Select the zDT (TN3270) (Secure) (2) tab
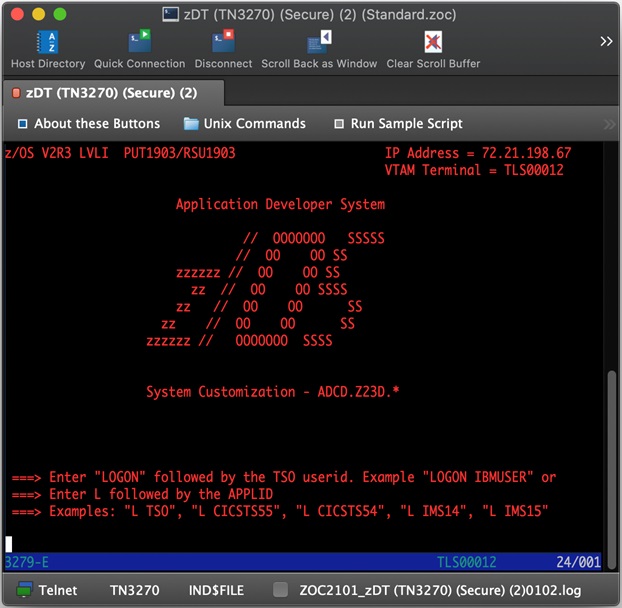The image size is (622, 608). [113, 93]
